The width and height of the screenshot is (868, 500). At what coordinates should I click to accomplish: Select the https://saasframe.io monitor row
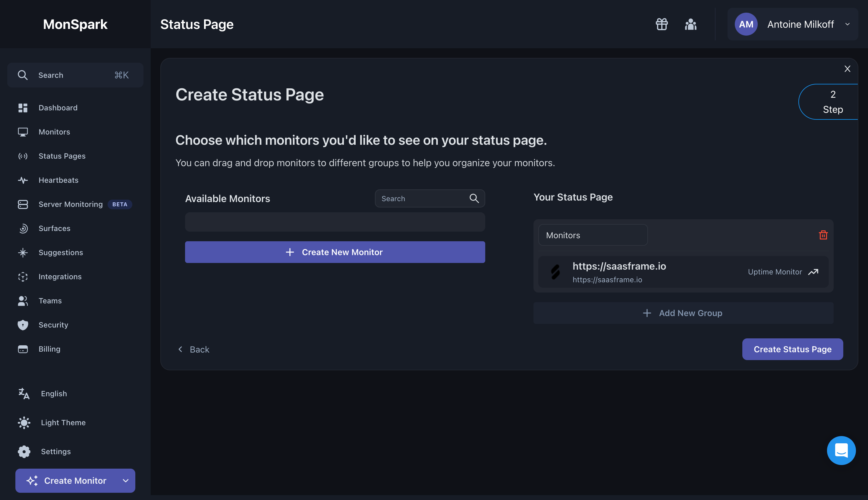683,272
